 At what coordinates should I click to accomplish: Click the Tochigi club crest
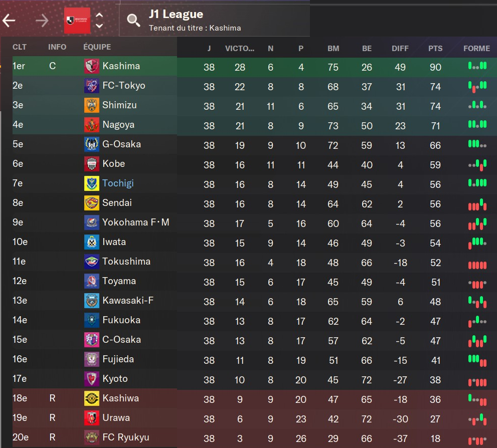tap(92, 183)
